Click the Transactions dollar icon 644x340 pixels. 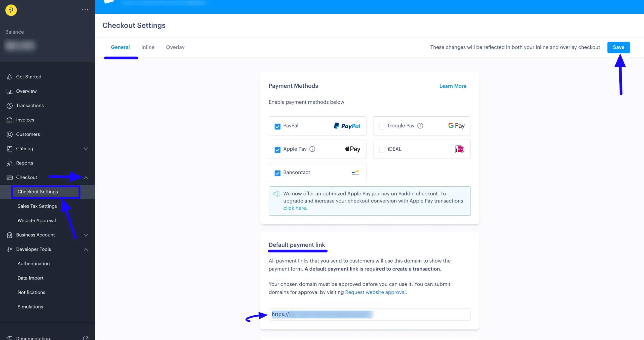pyautogui.click(x=10, y=106)
